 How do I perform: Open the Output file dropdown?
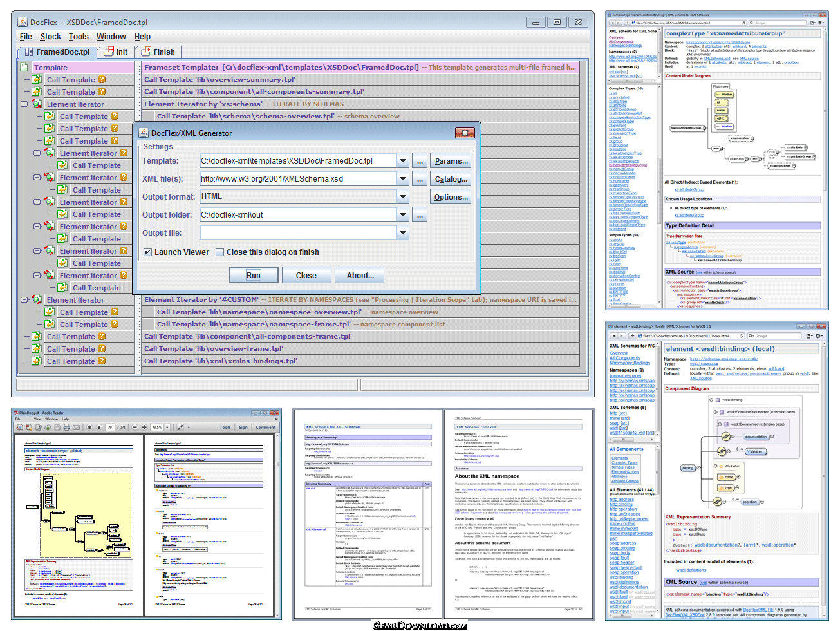click(402, 233)
